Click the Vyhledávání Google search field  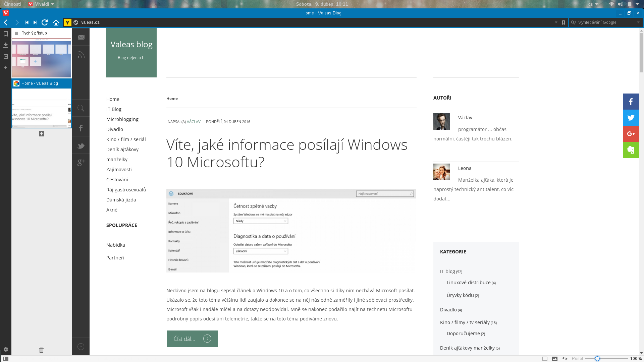(606, 22)
